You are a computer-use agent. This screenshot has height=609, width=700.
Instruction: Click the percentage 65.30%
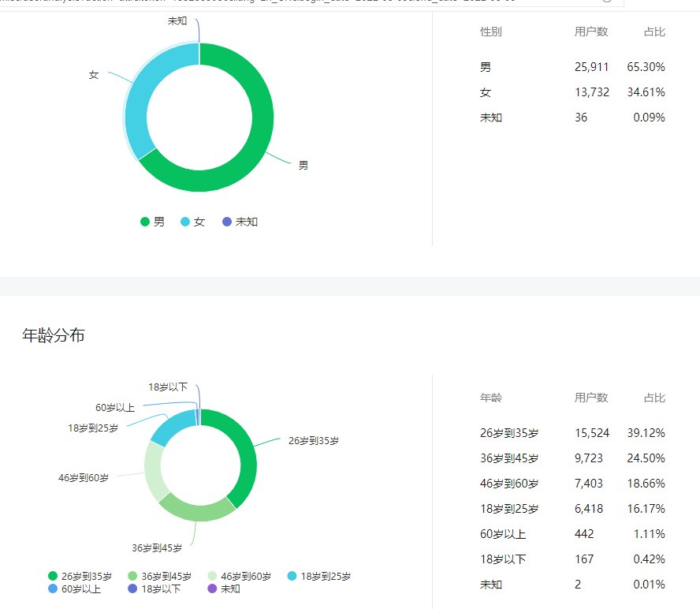[646, 67]
